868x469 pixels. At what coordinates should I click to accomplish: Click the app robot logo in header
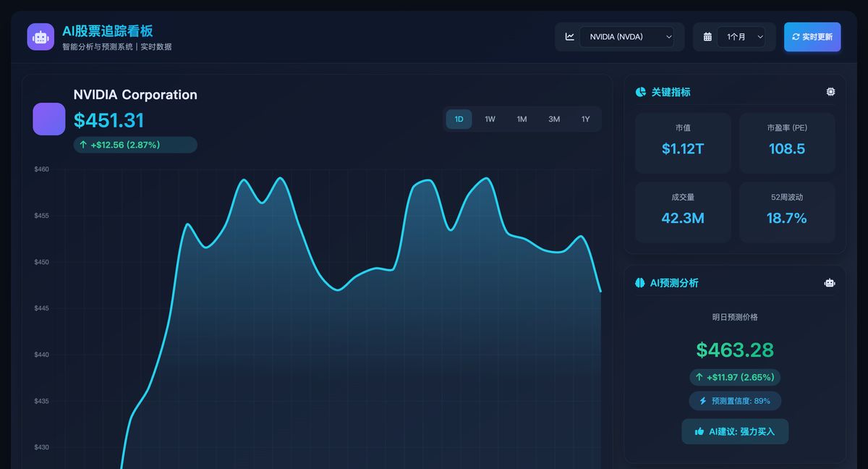click(41, 36)
